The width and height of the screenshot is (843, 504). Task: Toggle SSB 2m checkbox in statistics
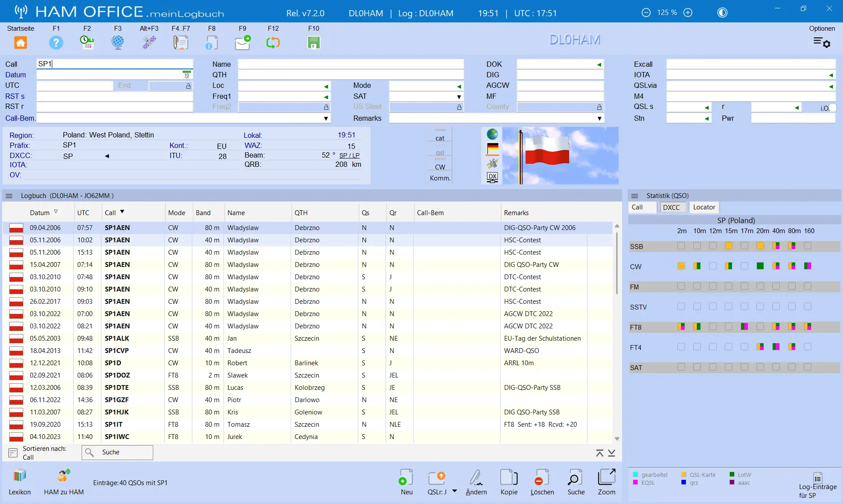[x=681, y=246]
